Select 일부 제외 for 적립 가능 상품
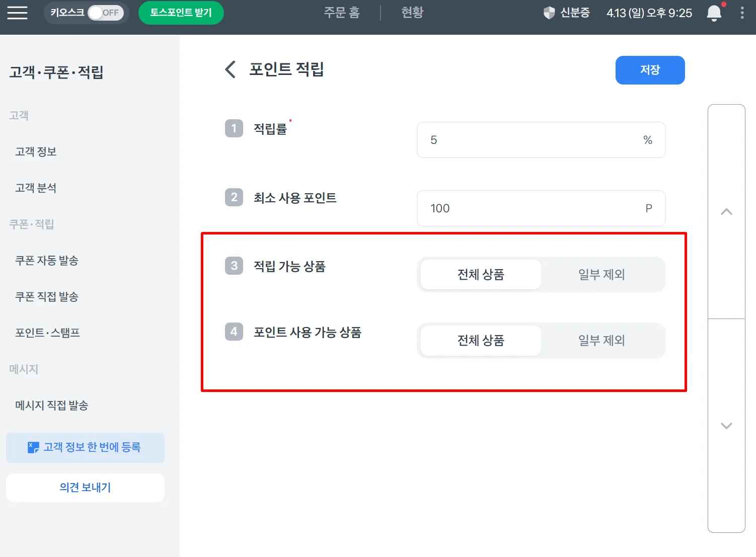 [x=601, y=275]
